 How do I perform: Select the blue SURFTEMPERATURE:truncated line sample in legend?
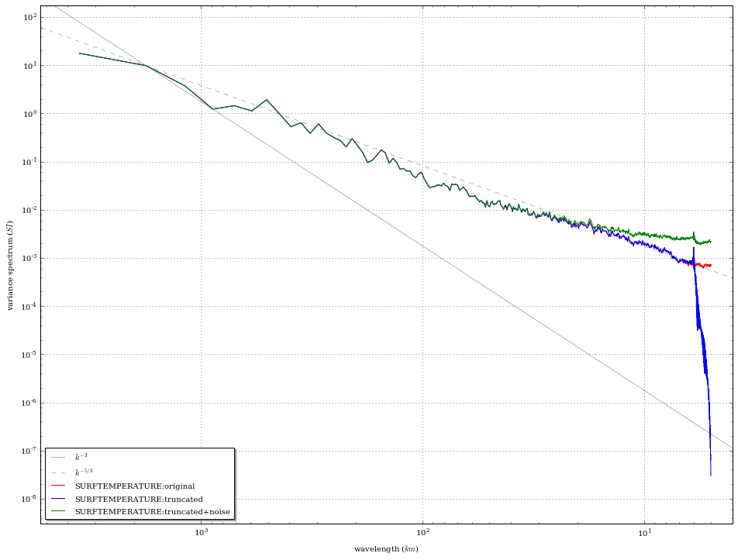coord(60,500)
